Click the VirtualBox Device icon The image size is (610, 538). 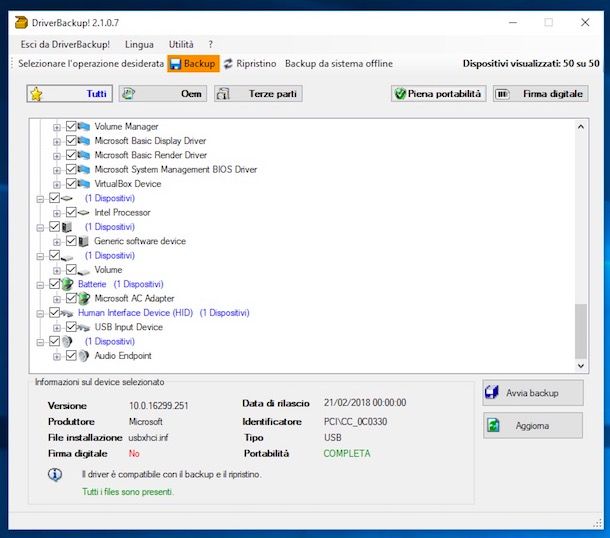84,183
